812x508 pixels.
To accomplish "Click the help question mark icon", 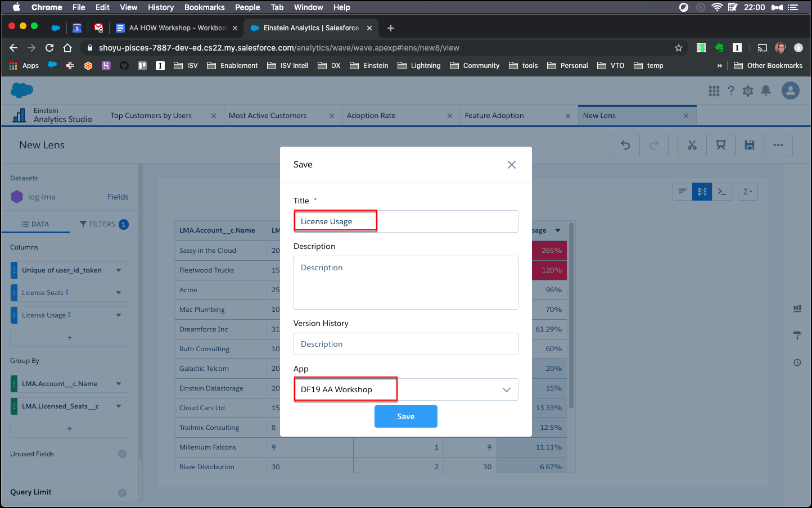I will [731, 90].
